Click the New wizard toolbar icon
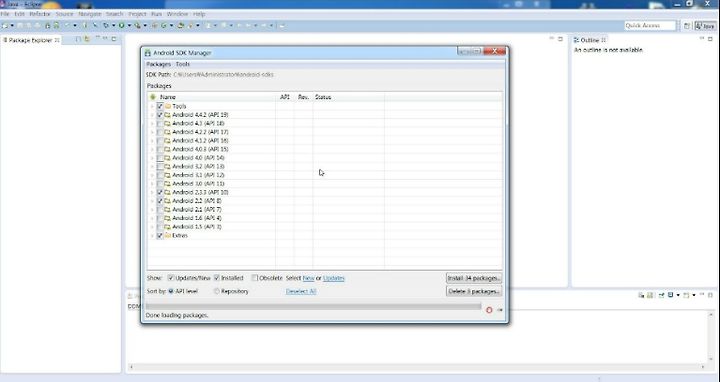The width and height of the screenshot is (720, 382). (x=5, y=25)
